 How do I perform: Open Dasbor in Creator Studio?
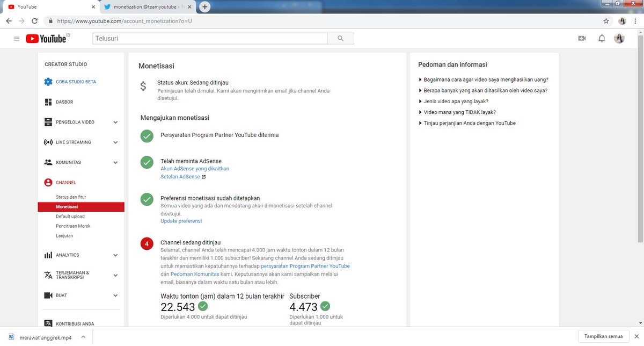64,102
